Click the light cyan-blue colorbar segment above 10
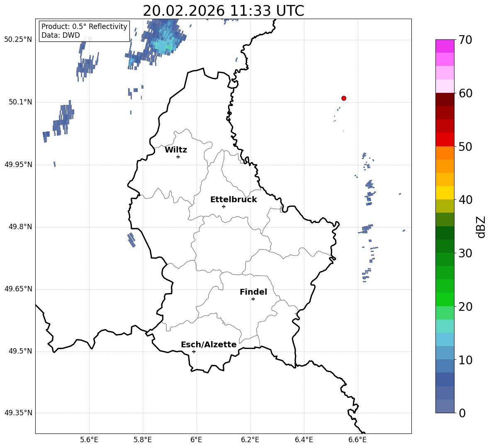Viewport: 491px width, 448px height. tap(445, 340)
